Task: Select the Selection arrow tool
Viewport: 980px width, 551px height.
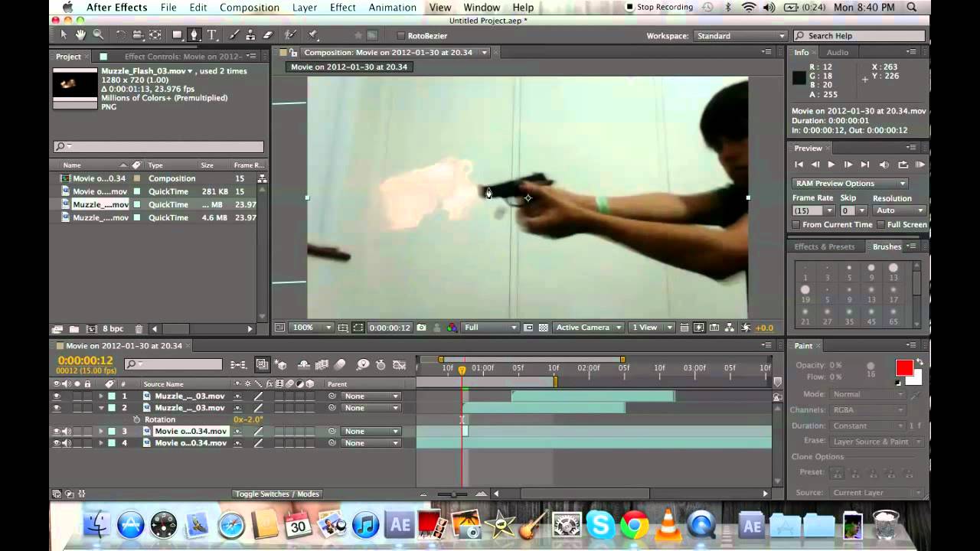Action: (x=64, y=35)
